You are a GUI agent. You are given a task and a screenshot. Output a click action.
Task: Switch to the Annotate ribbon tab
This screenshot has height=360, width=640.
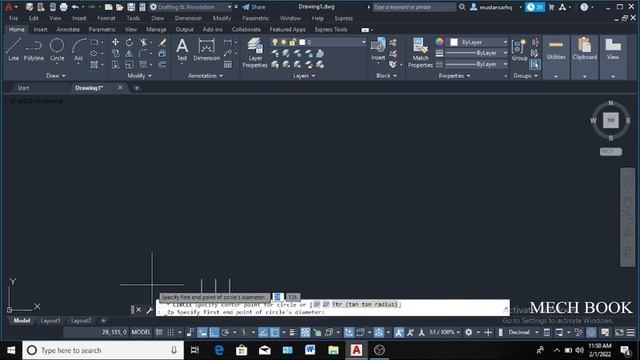click(68, 29)
